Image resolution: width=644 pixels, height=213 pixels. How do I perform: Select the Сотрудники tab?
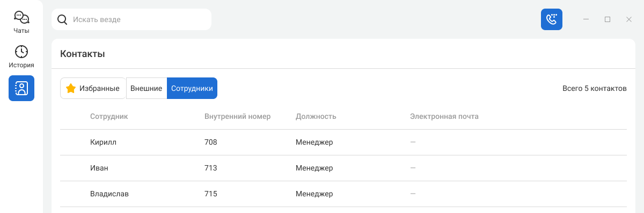coord(192,88)
